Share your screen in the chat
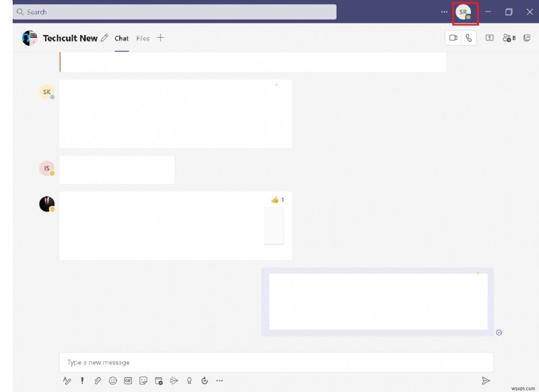The width and height of the screenshot is (539, 392). pyautogui.click(x=490, y=38)
